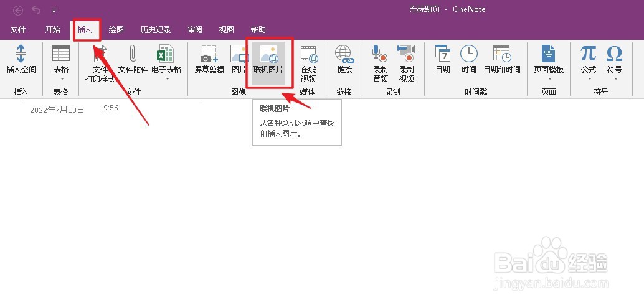
Task: Click the Undo arrow in title bar
Action: (x=36, y=10)
